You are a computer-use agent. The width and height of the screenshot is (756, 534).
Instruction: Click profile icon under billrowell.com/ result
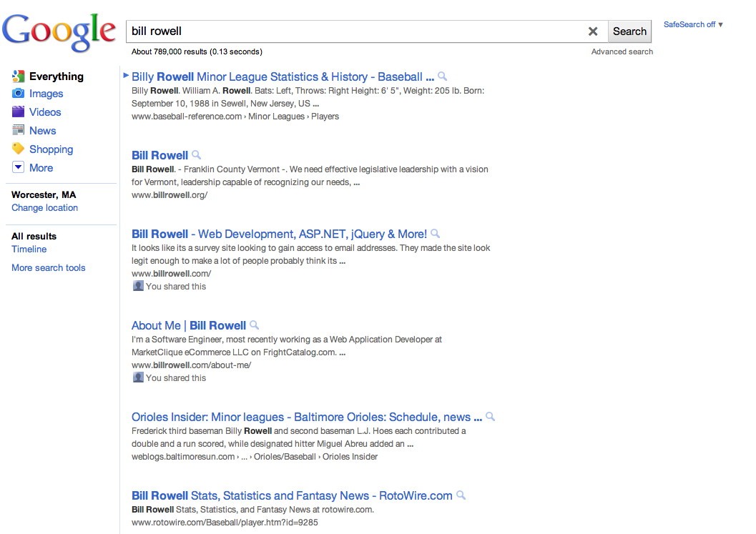point(138,286)
